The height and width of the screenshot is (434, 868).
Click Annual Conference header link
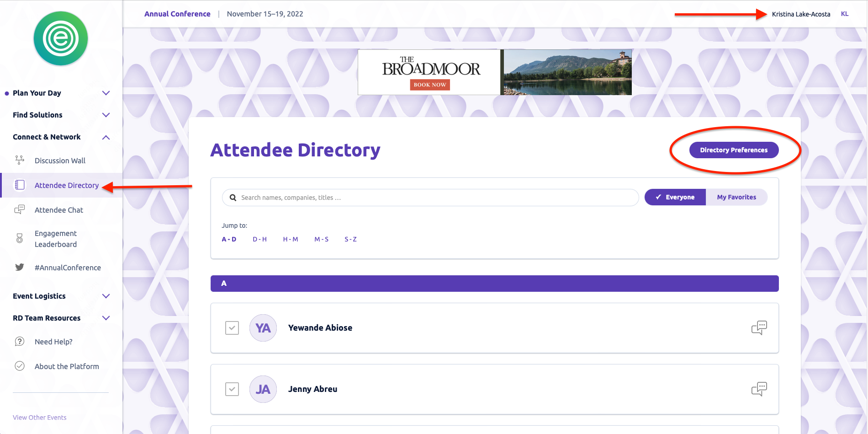[177, 14]
